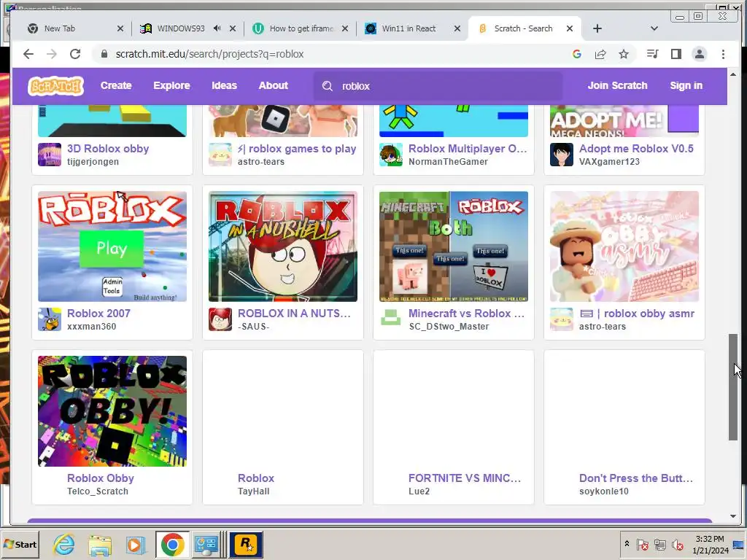Viewport: 747px width, 560px height.
Task: Click Sign in
Action: pos(686,86)
